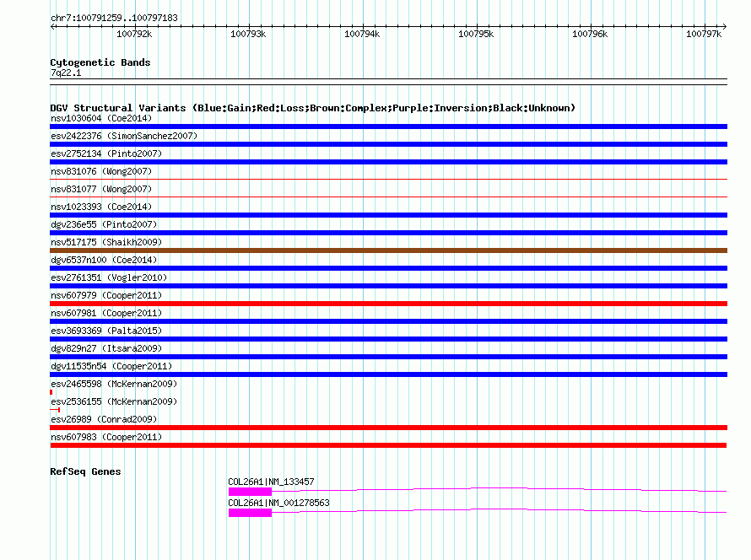Screen dimensions: 751x560
Task: Click the COL26A1|NM_133457 gene label
Action: (x=271, y=482)
